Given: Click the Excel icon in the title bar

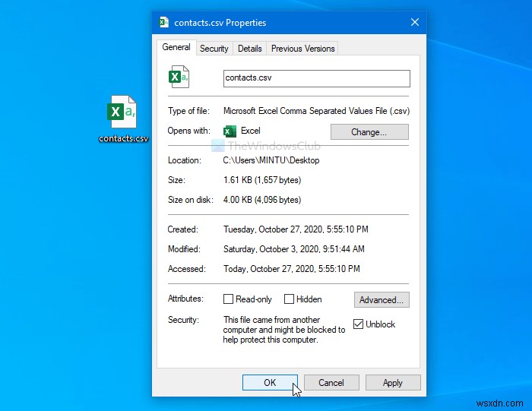Looking at the screenshot, I should click(164, 23).
